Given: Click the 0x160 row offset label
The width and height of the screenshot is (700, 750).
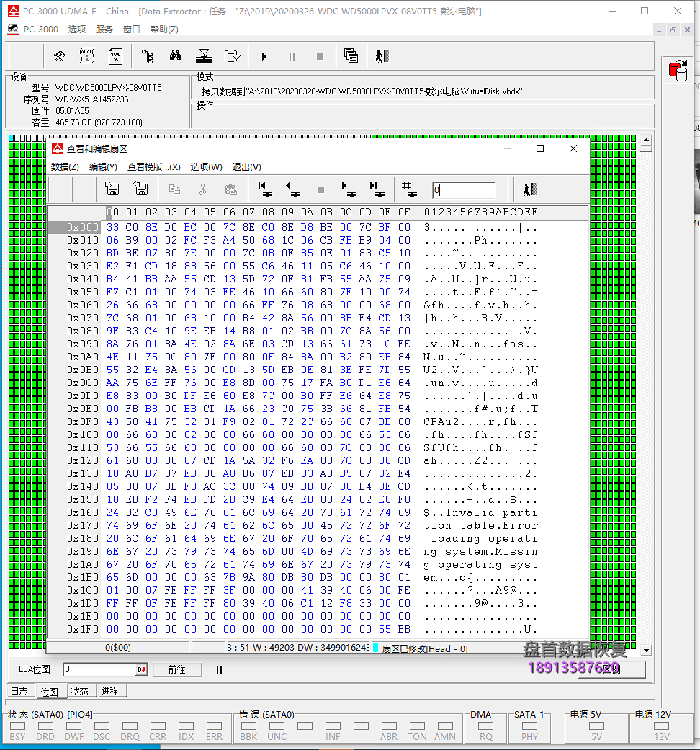Looking at the screenshot, I should coord(83,512).
